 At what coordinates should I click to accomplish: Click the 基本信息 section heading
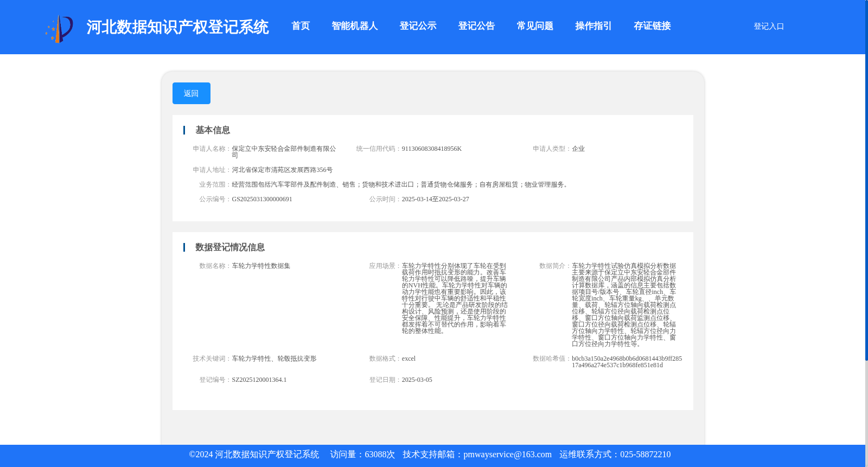(x=213, y=130)
